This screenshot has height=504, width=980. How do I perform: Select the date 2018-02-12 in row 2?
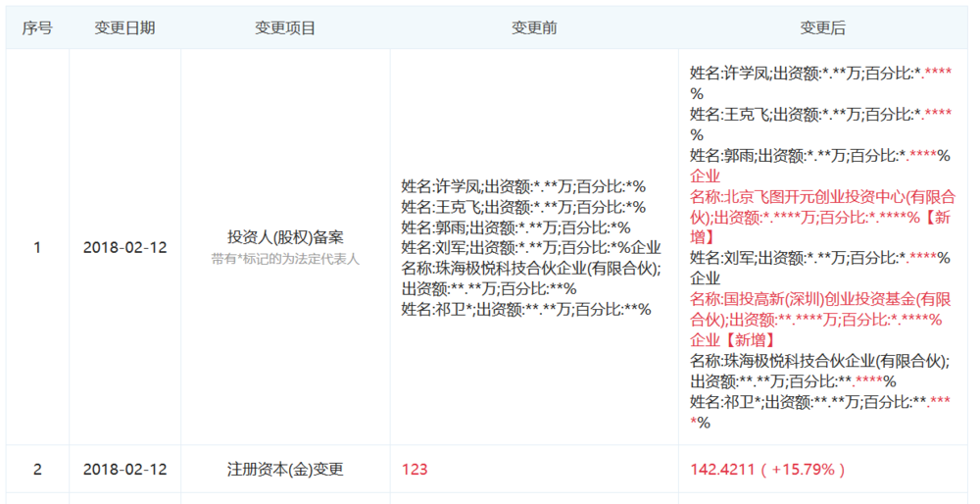click(125, 470)
